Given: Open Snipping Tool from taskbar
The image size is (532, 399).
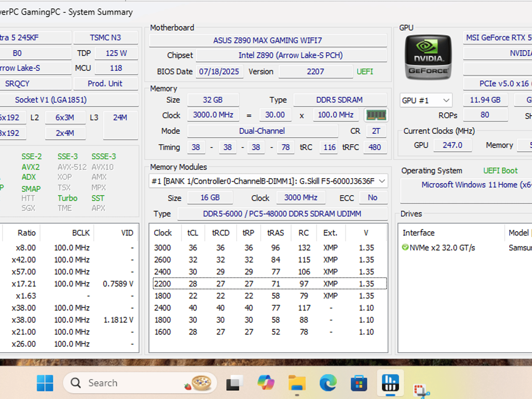Looking at the screenshot, I should tap(421, 391).
